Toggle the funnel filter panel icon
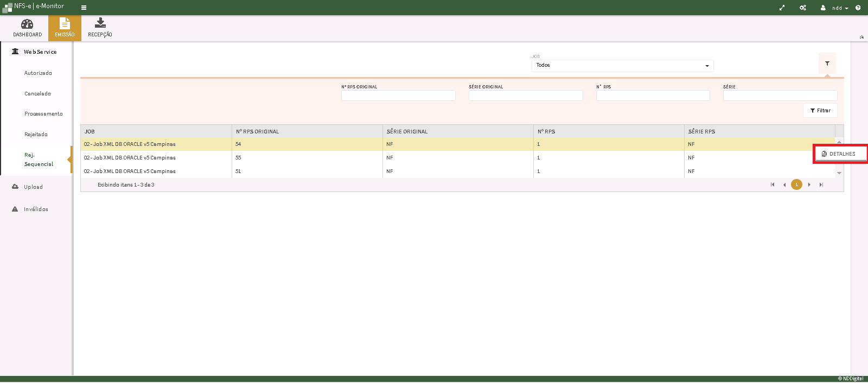868x383 pixels. pyautogui.click(x=827, y=63)
